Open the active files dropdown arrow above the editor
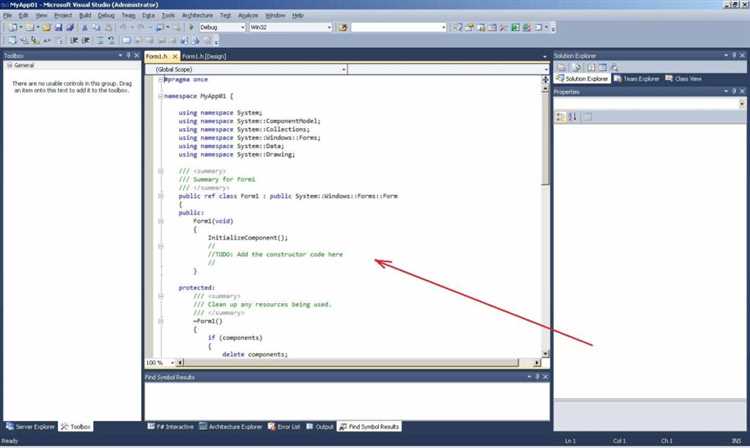 (x=544, y=57)
